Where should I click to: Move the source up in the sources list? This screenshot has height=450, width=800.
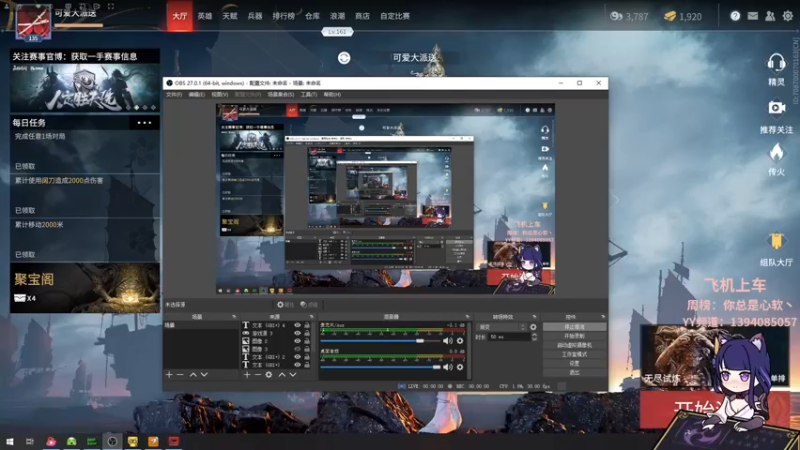(x=282, y=375)
